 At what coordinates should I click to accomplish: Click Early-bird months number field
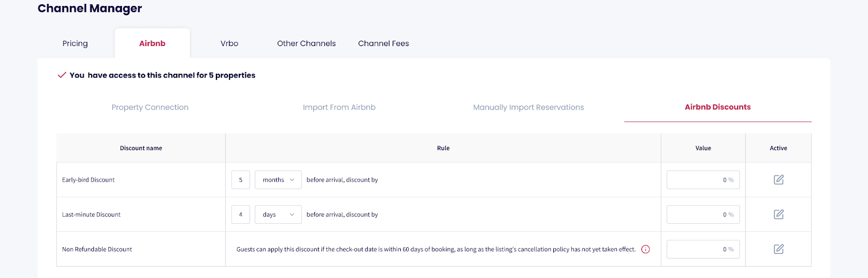pyautogui.click(x=241, y=180)
